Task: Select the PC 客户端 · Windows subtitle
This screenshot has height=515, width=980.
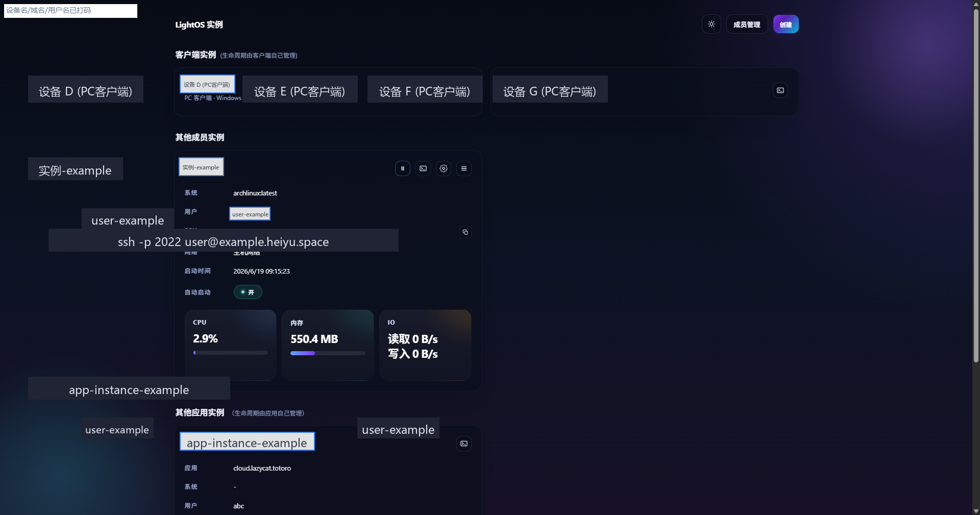Action: click(213, 98)
